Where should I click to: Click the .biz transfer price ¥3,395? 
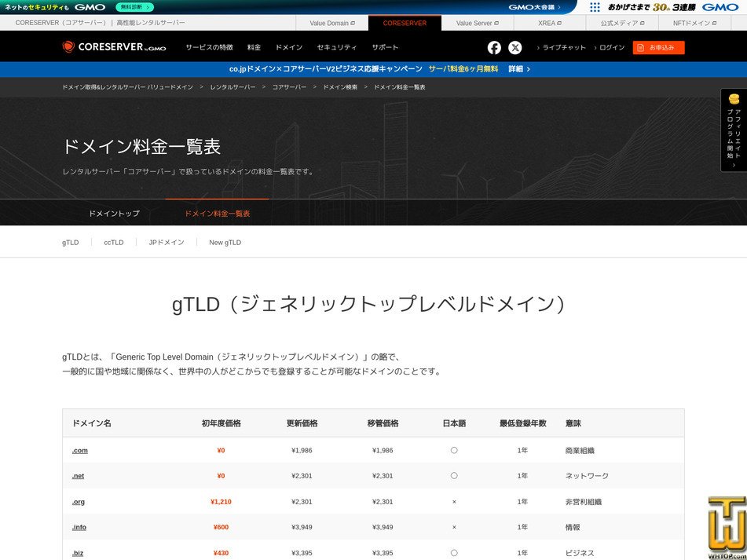coord(383,553)
